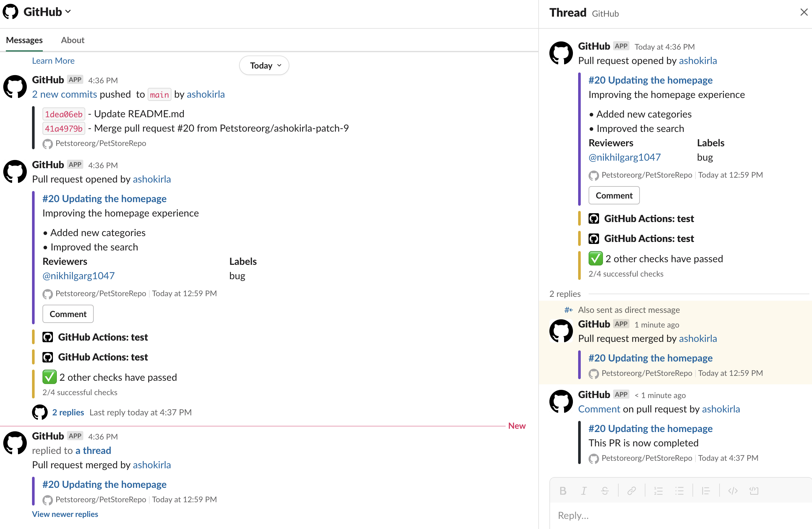Click Comment button in the thread panel
The width and height of the screenshot is (812, 529).
[614, 195]
